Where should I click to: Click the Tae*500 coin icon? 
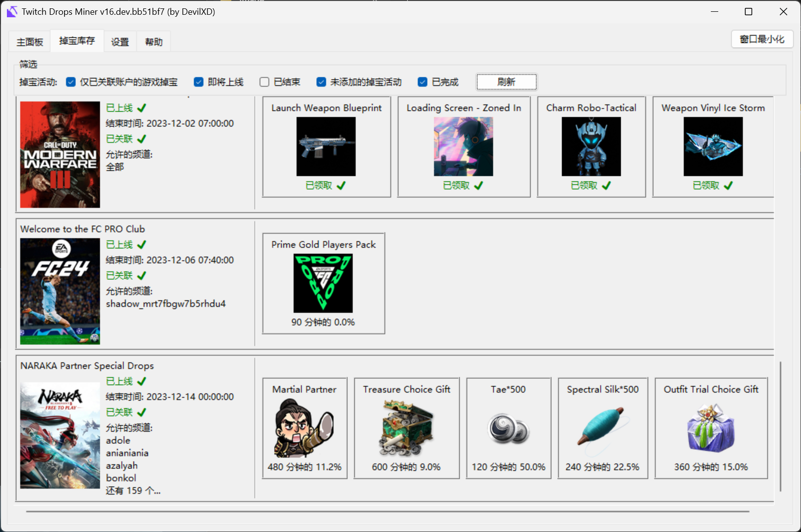508,429
